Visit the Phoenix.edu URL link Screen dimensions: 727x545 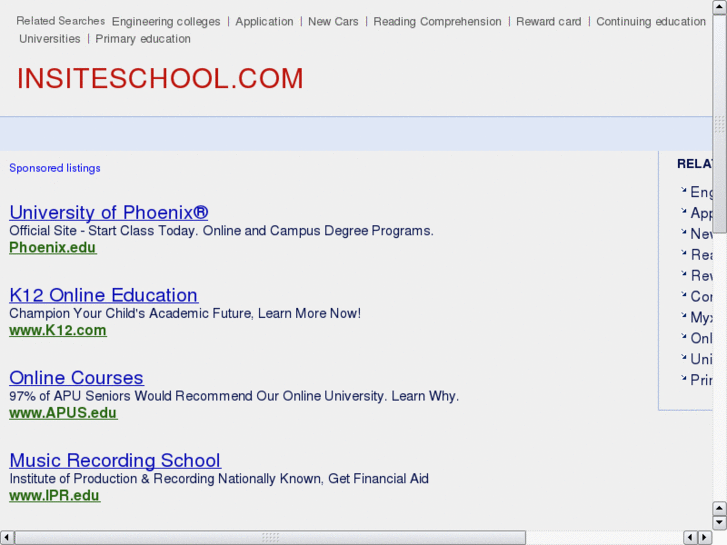(x=53, y=248)
